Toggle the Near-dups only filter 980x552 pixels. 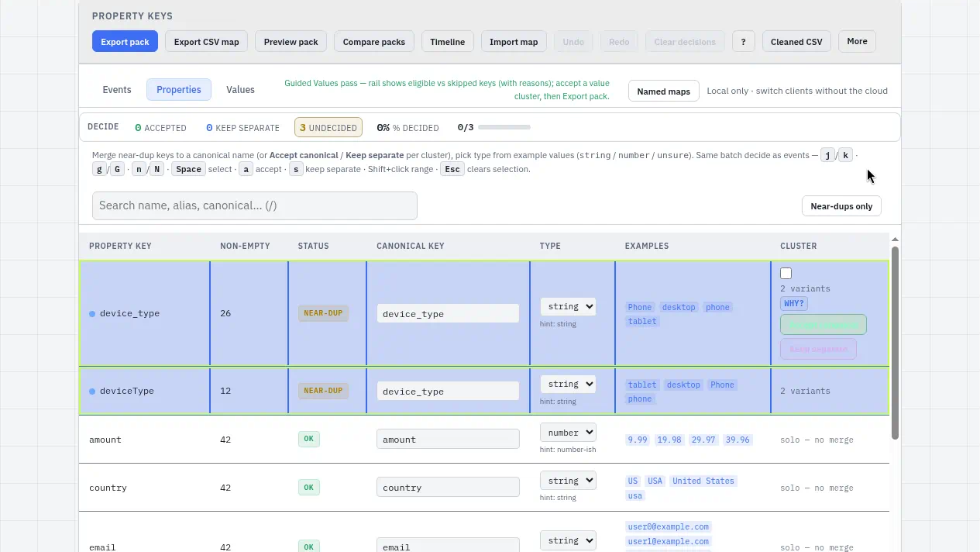[841, 206]
